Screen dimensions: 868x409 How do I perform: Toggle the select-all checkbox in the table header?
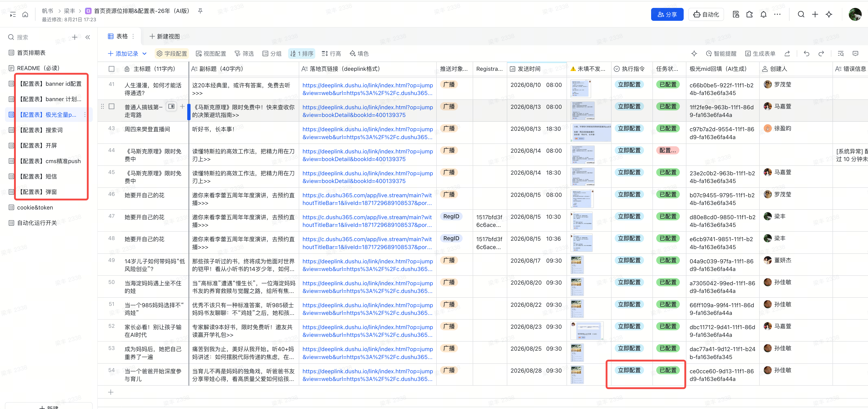111,69
